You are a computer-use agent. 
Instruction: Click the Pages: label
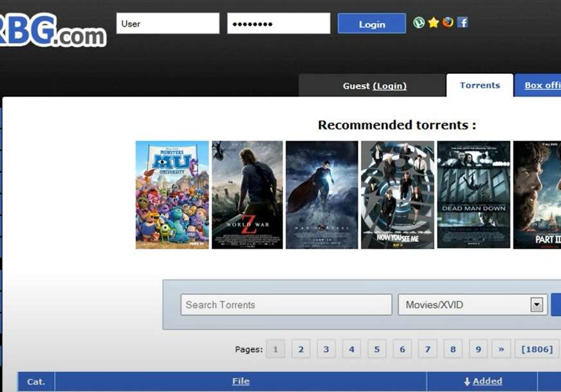tap(249, 349)
